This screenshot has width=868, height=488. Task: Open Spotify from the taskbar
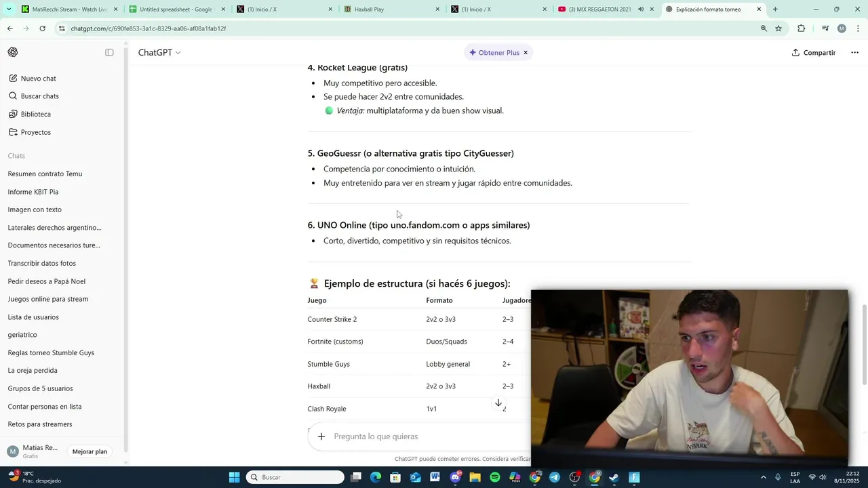495,477
